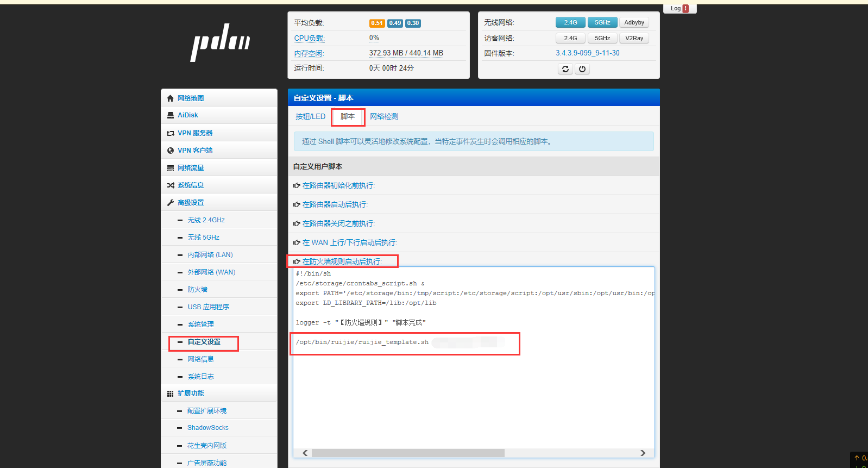This screenshot has width=868, height=468.
Task: Switch to the 网络检测 tab
Action: pyautogui.click(x=384, y=117)
